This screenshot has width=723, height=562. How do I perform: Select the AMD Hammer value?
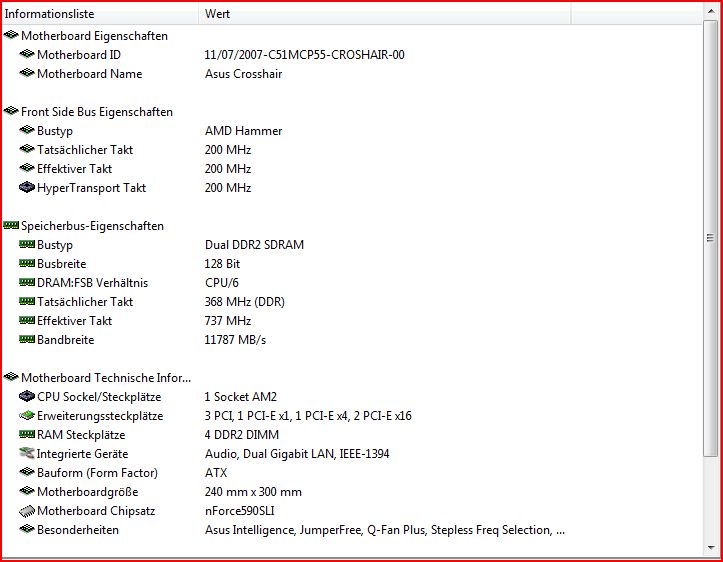coord(243,131)
